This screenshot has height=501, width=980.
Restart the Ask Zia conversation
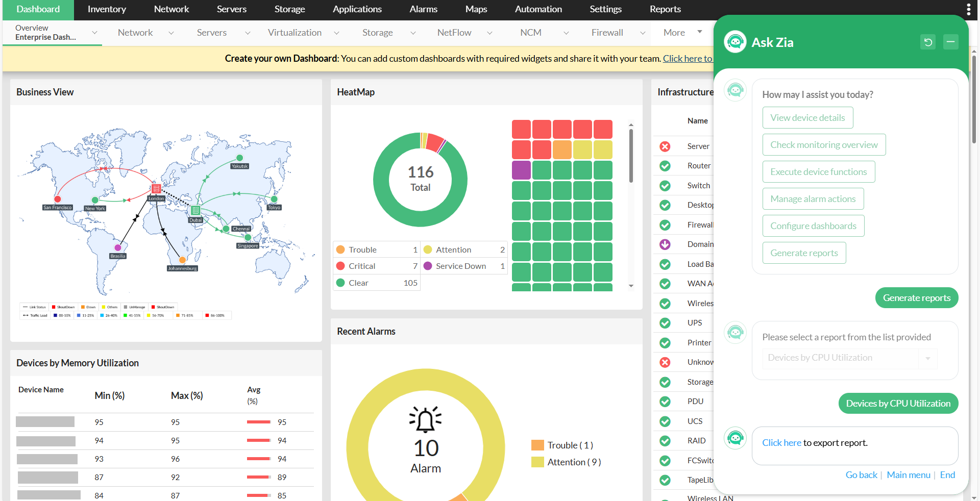tap(928, 42)
